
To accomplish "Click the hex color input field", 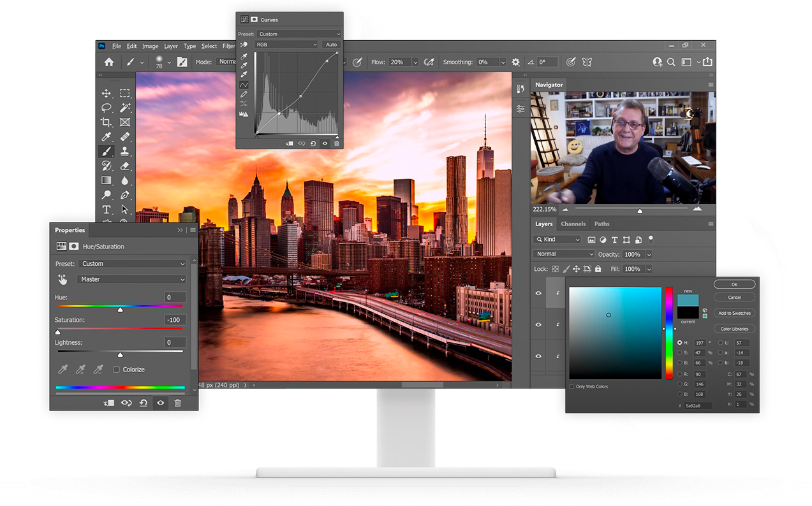I will click(698, 405).
